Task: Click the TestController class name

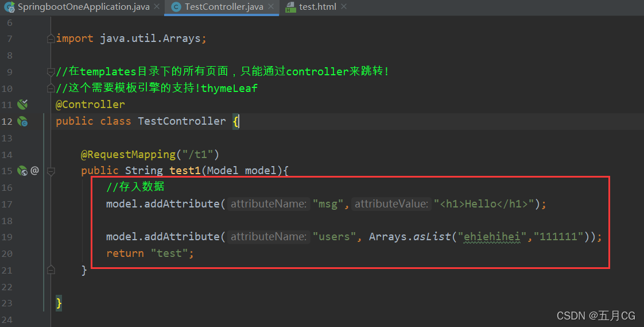Action: coord(182,121)
